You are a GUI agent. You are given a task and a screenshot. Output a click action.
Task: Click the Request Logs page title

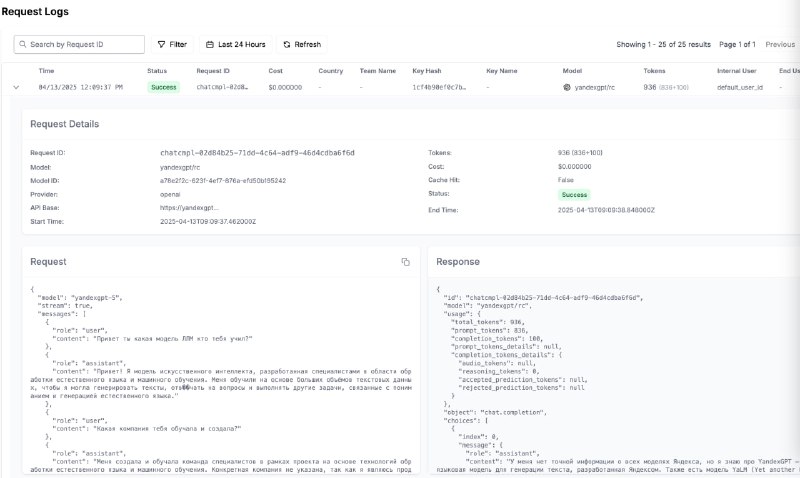click(35, 12)
